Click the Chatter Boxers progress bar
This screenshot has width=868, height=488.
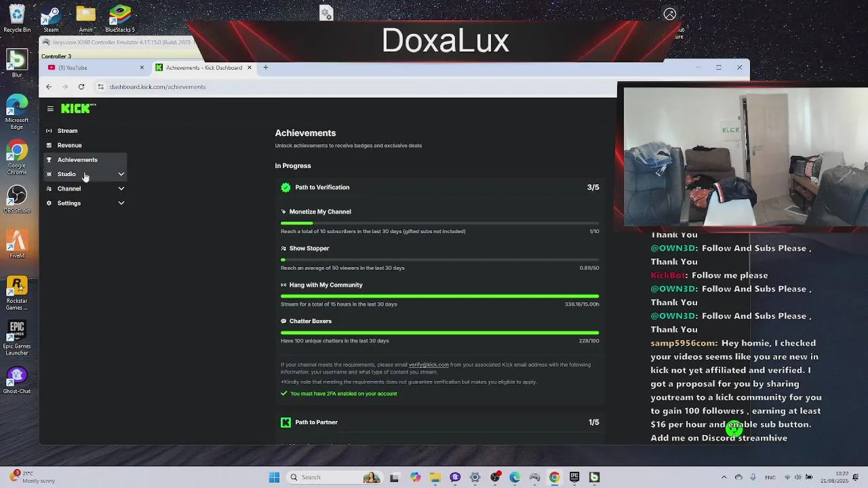click(x=439, y=332)
